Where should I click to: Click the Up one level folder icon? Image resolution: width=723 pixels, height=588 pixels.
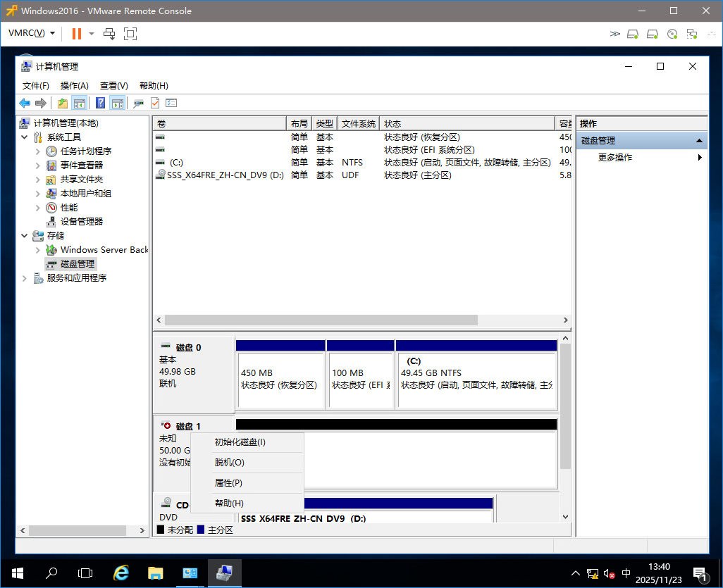click(x=63, y=104)
